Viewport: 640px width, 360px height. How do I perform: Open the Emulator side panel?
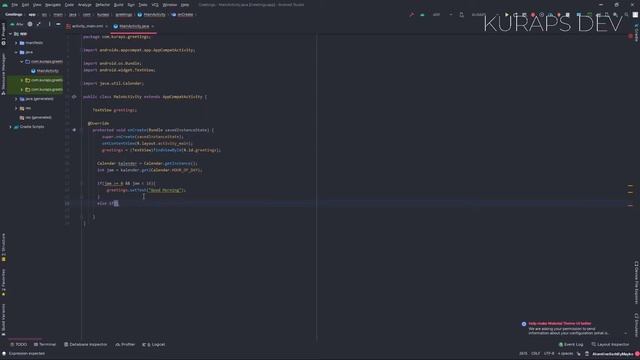(x=636, y=324)
